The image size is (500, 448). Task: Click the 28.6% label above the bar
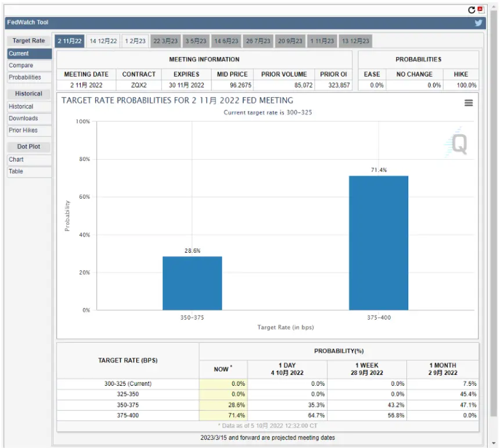[x=193, y=251]
